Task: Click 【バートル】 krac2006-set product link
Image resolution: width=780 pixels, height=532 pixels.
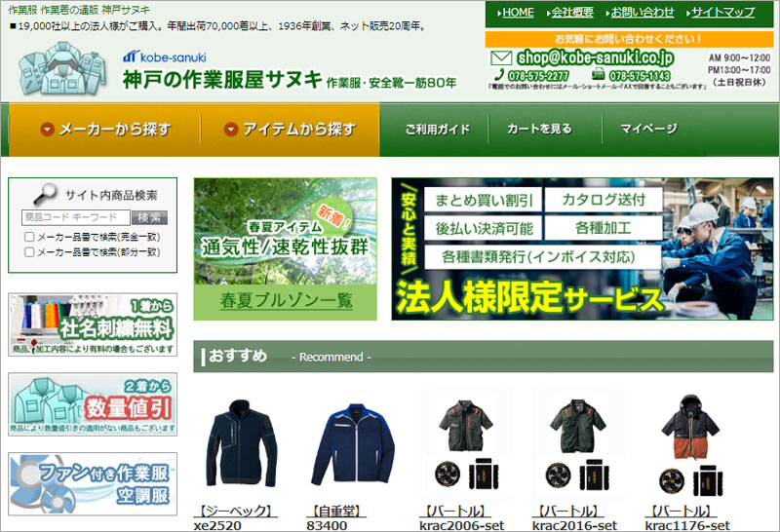Action: (461, 517)
